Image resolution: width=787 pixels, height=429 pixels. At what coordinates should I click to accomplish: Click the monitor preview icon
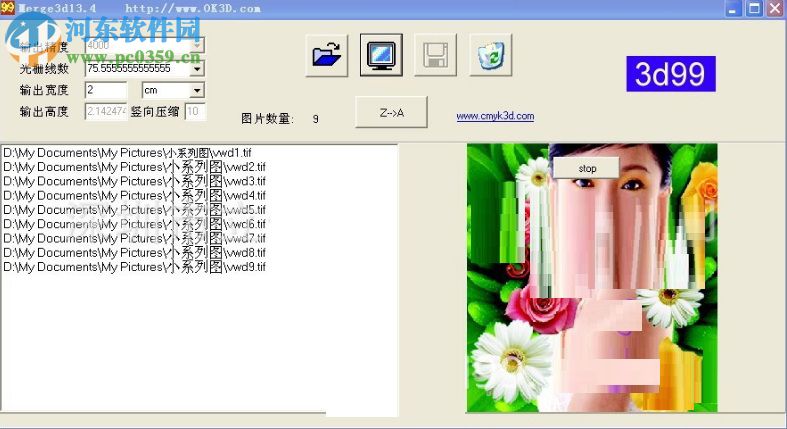(381, 55)
